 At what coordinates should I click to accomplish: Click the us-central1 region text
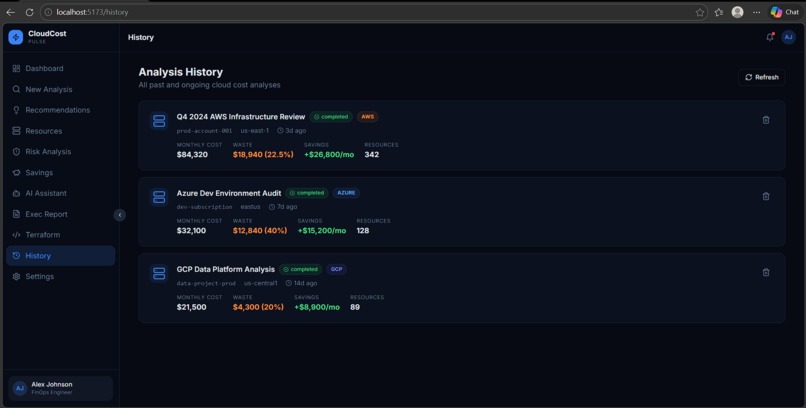coord(261,283)
